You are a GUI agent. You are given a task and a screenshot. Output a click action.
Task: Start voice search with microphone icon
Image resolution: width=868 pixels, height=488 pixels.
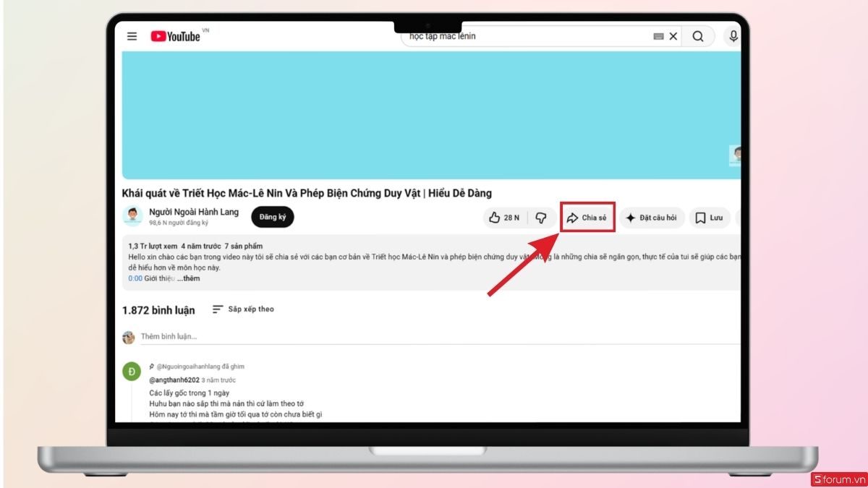[733, 36]
